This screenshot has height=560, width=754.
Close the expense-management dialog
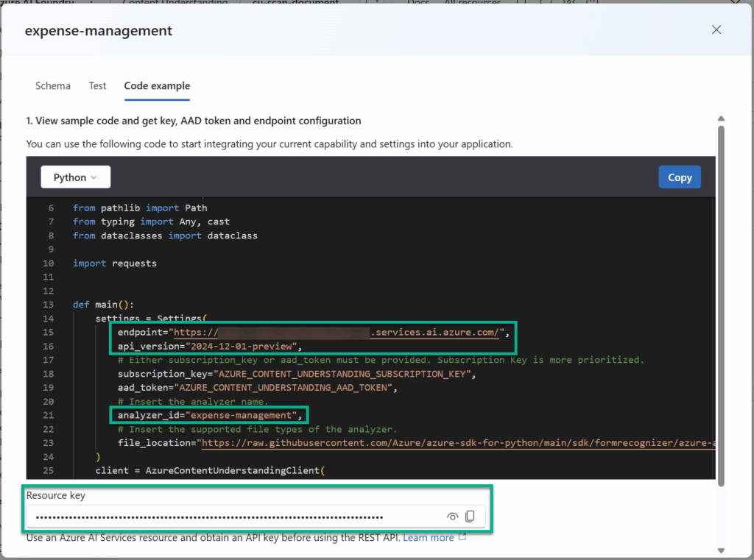pyautogui.click(x=716, y=29)
